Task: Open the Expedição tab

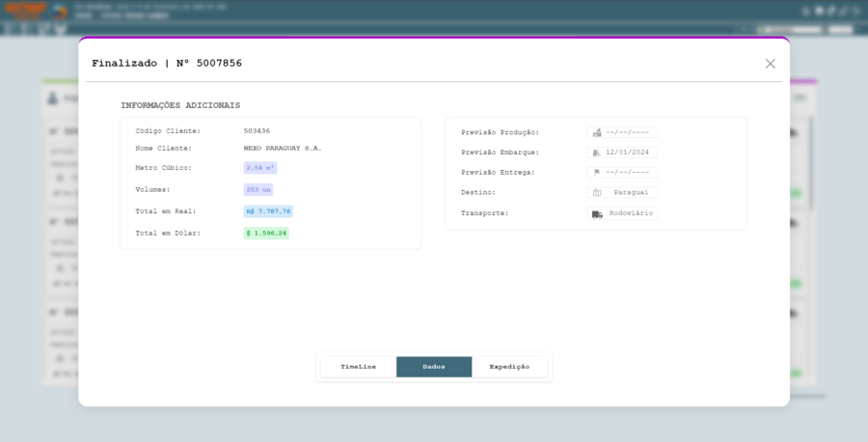Action: click(509, 367)
